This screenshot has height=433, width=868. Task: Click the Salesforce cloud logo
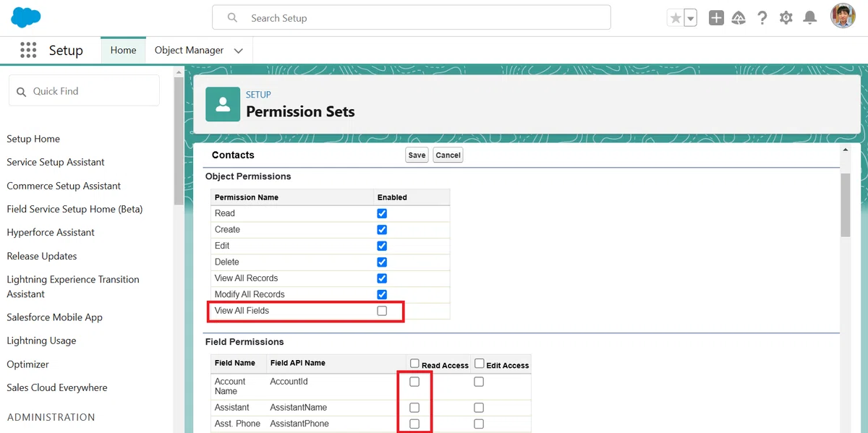(x=25, y=17)
